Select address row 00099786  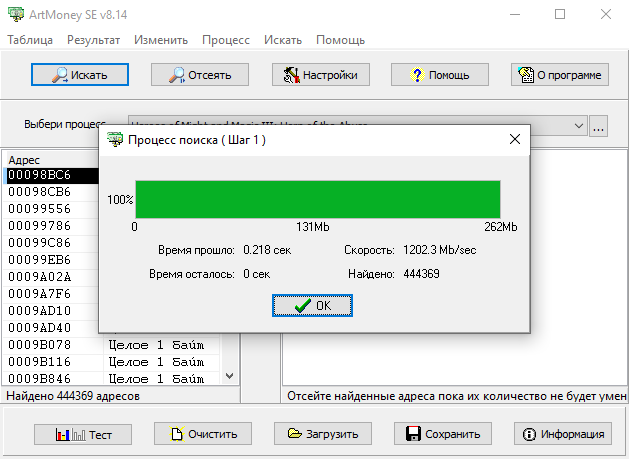pos(52,226)
